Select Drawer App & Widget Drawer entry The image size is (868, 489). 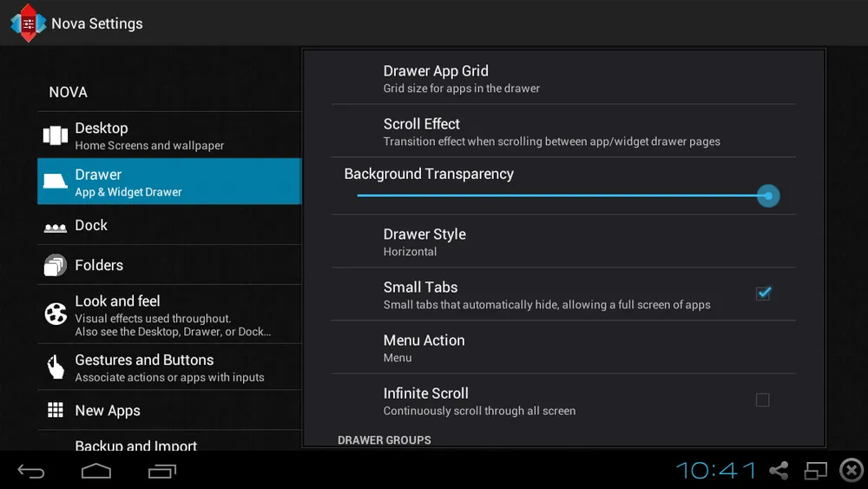pyautogui.click(x=169, y=181)
